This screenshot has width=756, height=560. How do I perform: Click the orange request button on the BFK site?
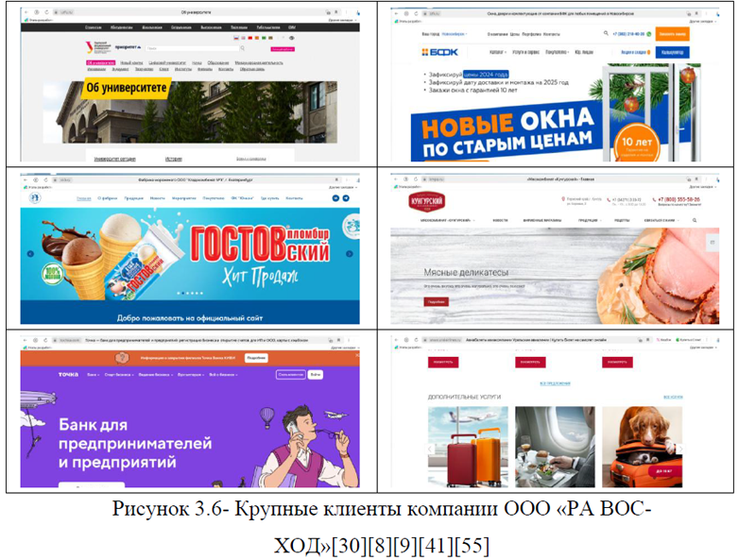[672, 34]
